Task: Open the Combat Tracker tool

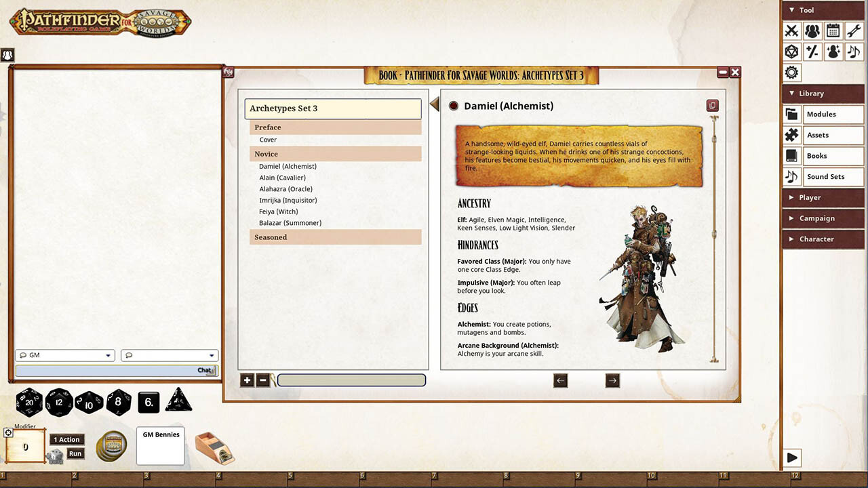Action: pyautogui.click(x=791, y=30)
